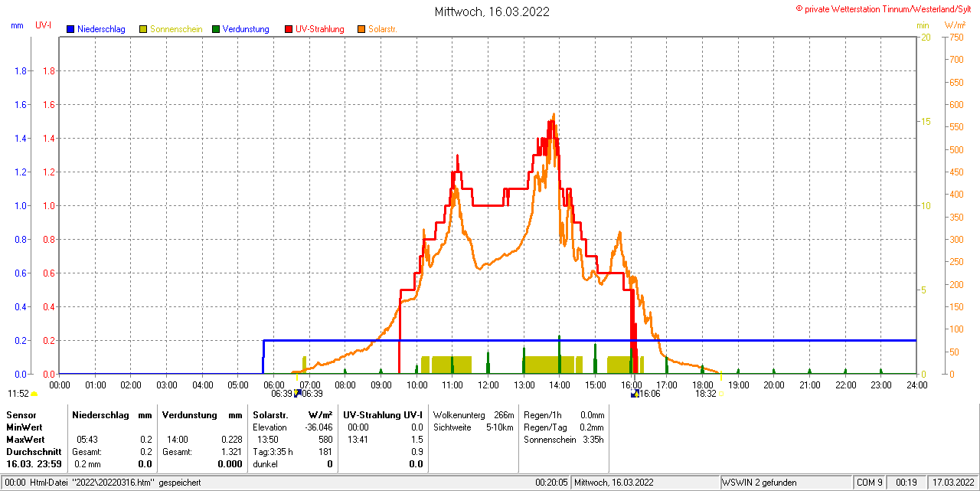
Task: Click the sunset marker icon after 18:32
Action: (720, 394)
